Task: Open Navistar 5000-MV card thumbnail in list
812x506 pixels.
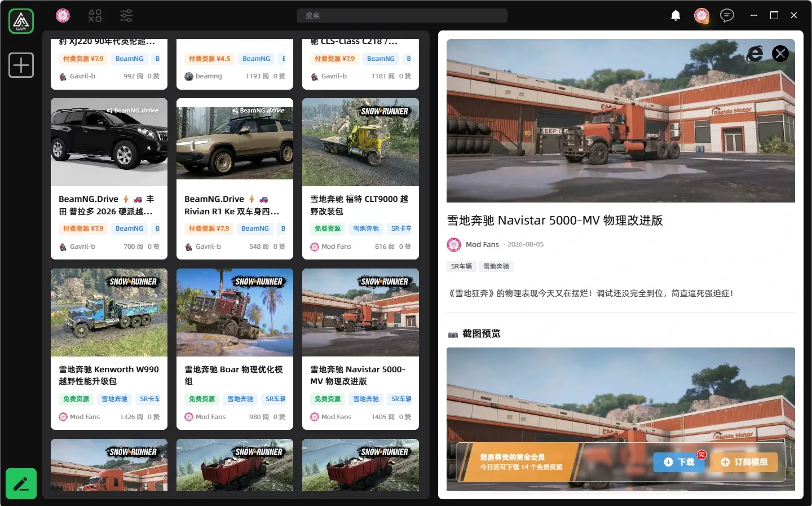Action: (360, 313)
